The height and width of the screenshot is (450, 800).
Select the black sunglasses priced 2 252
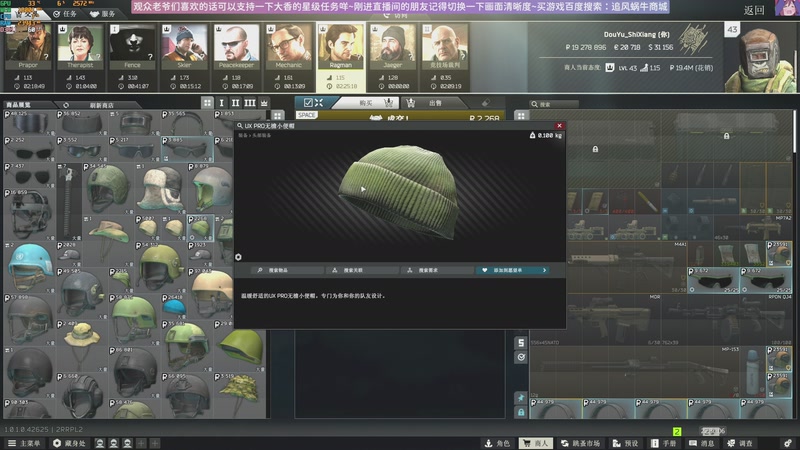pos(29,149)
